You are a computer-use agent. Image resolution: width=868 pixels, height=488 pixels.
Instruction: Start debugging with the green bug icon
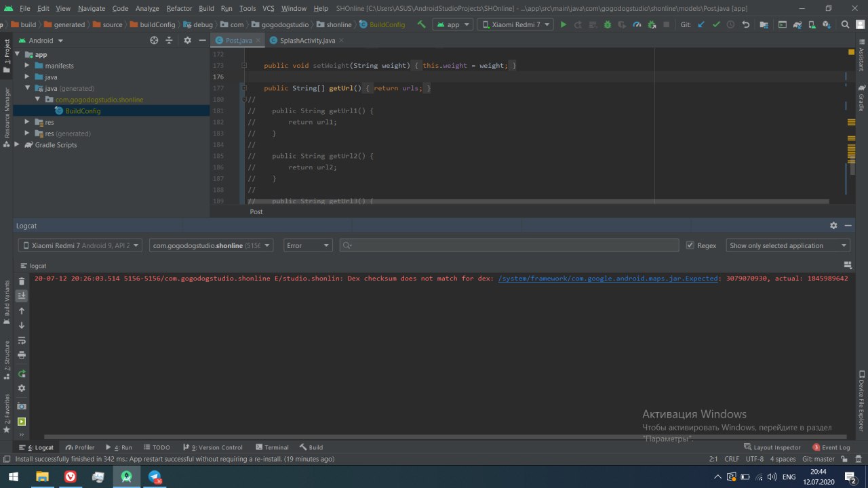pos(607,24)
